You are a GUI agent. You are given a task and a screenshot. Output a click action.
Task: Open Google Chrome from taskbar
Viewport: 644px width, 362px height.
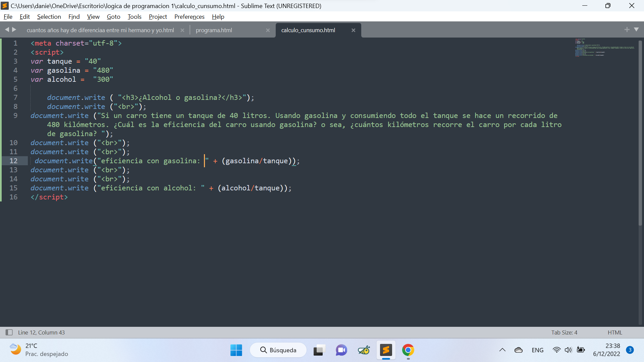click(x=408, y=350)
